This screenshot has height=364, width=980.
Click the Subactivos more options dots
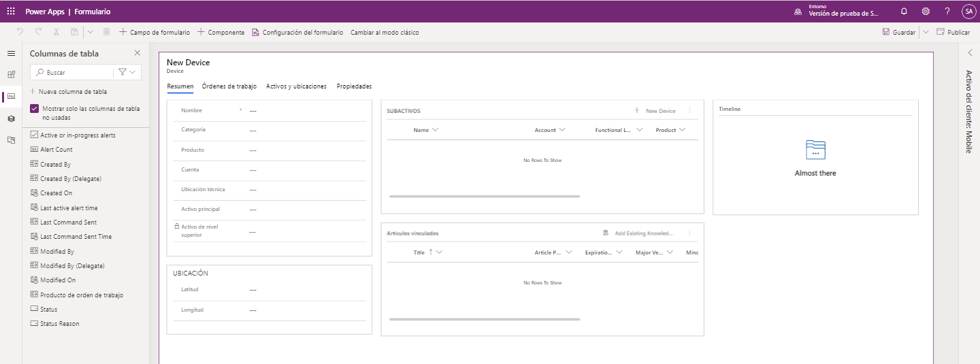point(689,110)
